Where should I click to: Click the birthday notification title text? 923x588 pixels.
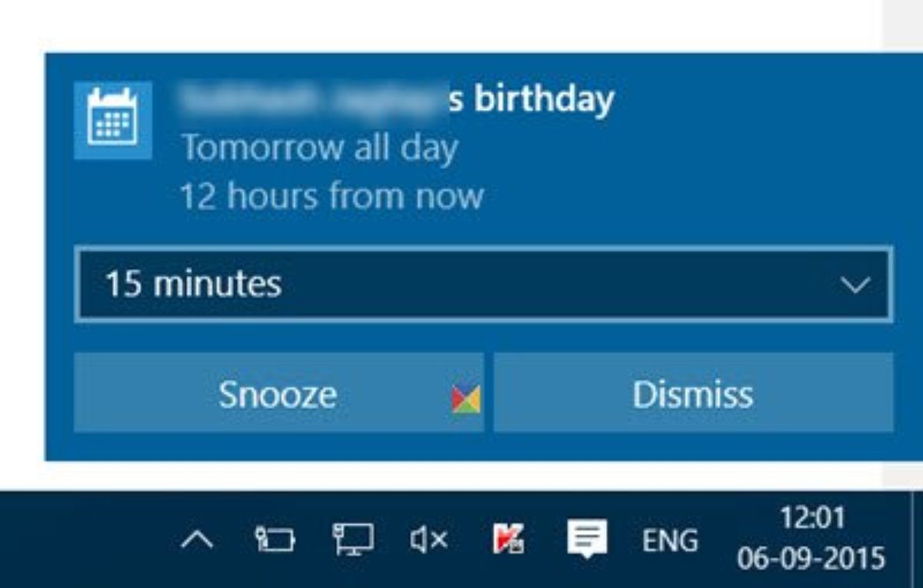pyautogui.click(x=398, y=98)
